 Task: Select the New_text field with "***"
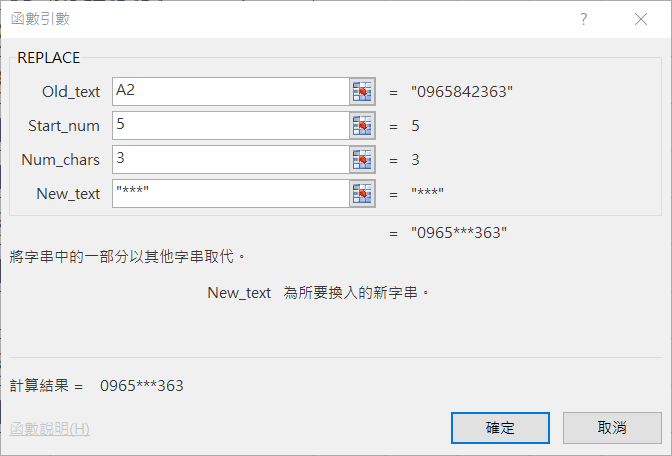point(230,194)
